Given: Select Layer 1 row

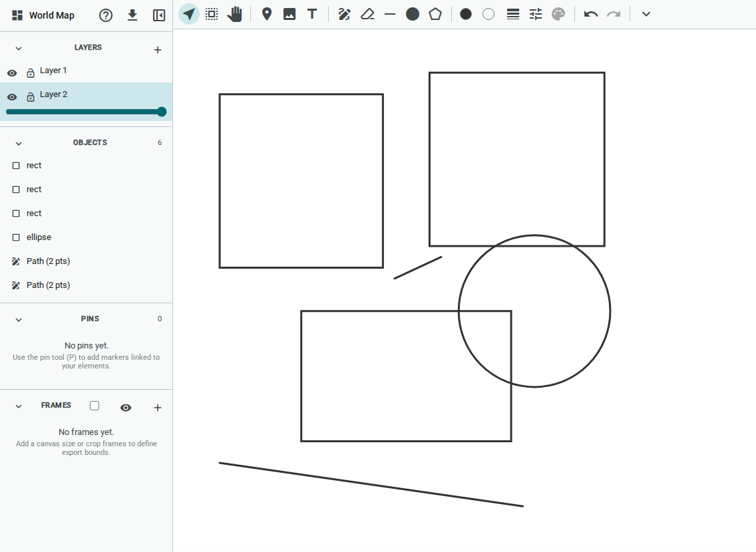Looking at the screenshot, I should [x=87, y=70].
